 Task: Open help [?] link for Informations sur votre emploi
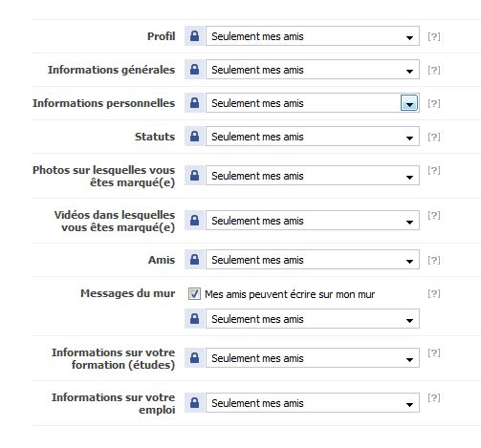point(434,397)
